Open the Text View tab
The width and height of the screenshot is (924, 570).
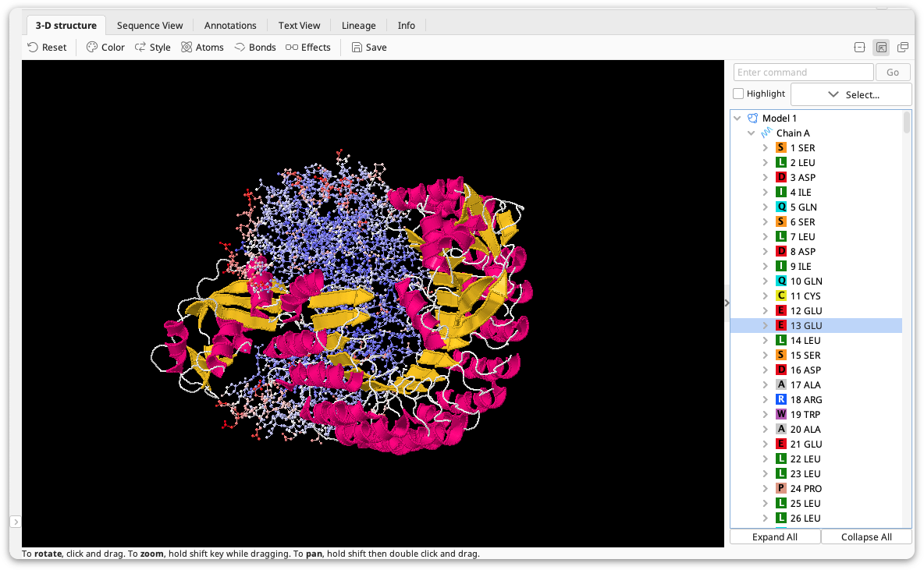tap(300, 25)
